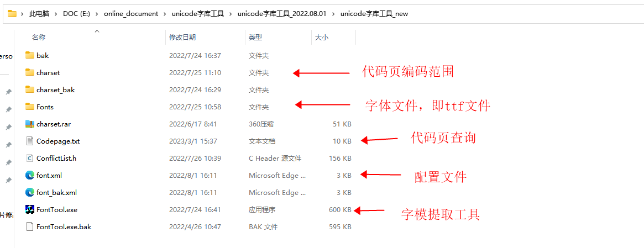The width and height of the screenshot is (644, 248).
Task: Open chevron before 此电脑 in breadcrumb
Action: [23, 14]
